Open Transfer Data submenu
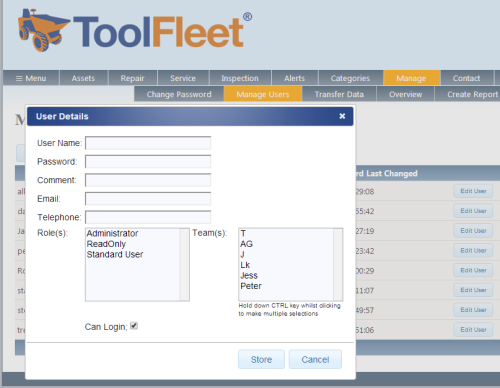The width and height of the screenshot is (500, 388). [339, 94]
